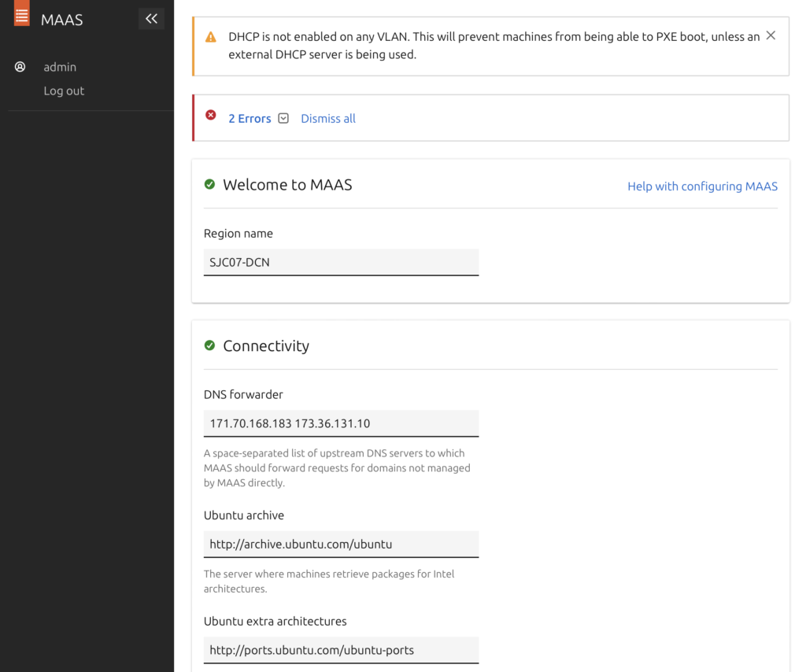Click the red error icon
The height and width of the screenshot is (672, 806).
(211, 115)
